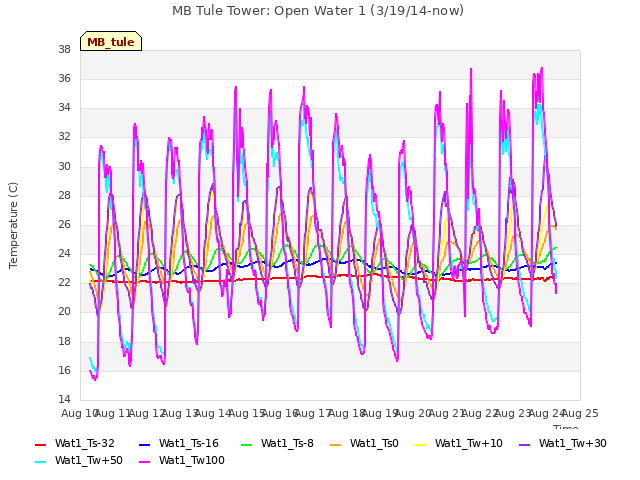The height and width of the screenshot is (480, 640).
Task: Select the Wat1_Ts-32 legend label
Action: [x=85, y=443]
